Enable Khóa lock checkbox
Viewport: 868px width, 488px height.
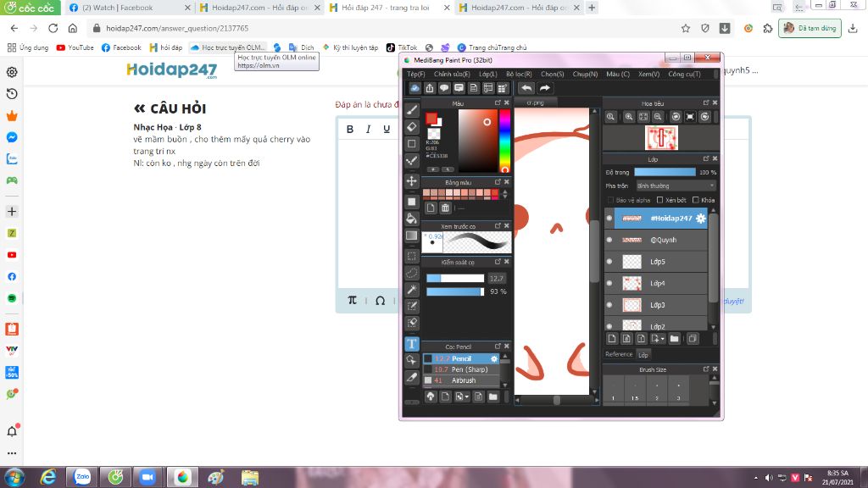pos(696,200)
